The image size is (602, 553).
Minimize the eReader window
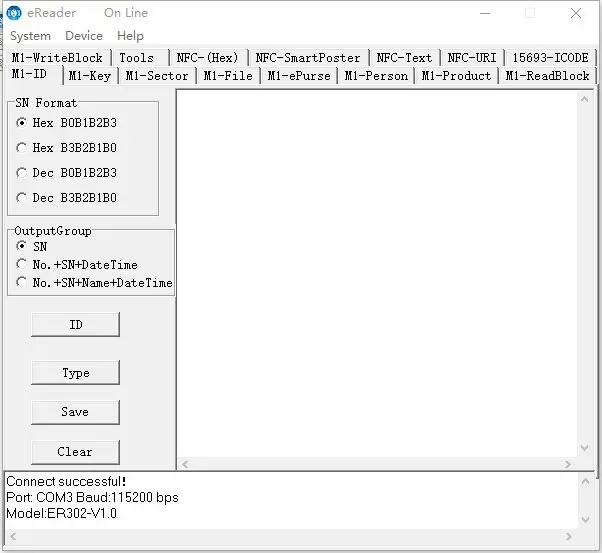pos(485,13)
